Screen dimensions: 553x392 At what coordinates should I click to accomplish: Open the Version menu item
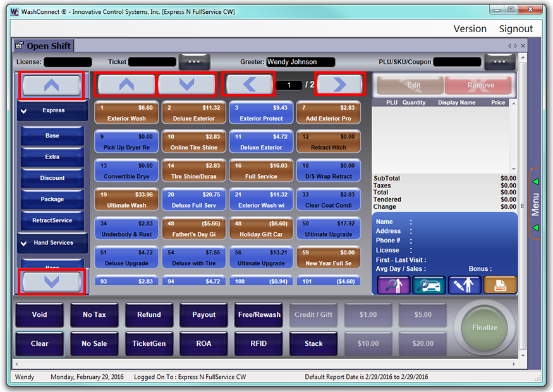pos(470,29)
